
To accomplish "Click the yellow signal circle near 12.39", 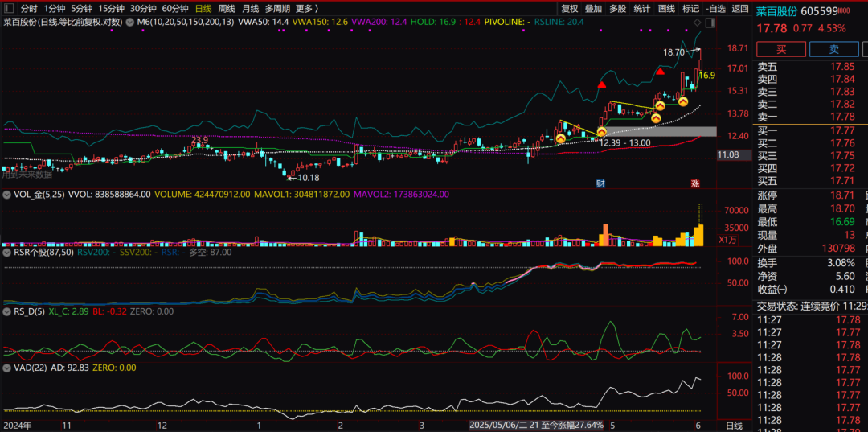I will [601, 132].
